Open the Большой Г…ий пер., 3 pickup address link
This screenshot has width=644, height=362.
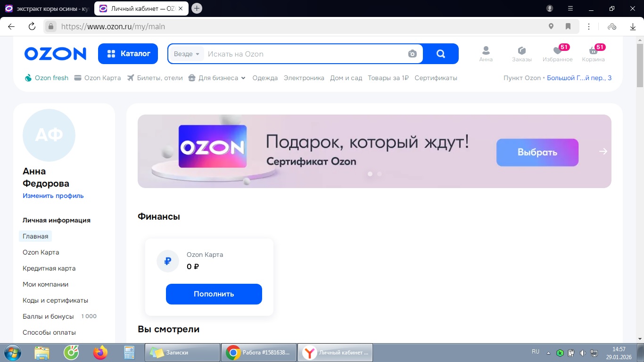579,78
